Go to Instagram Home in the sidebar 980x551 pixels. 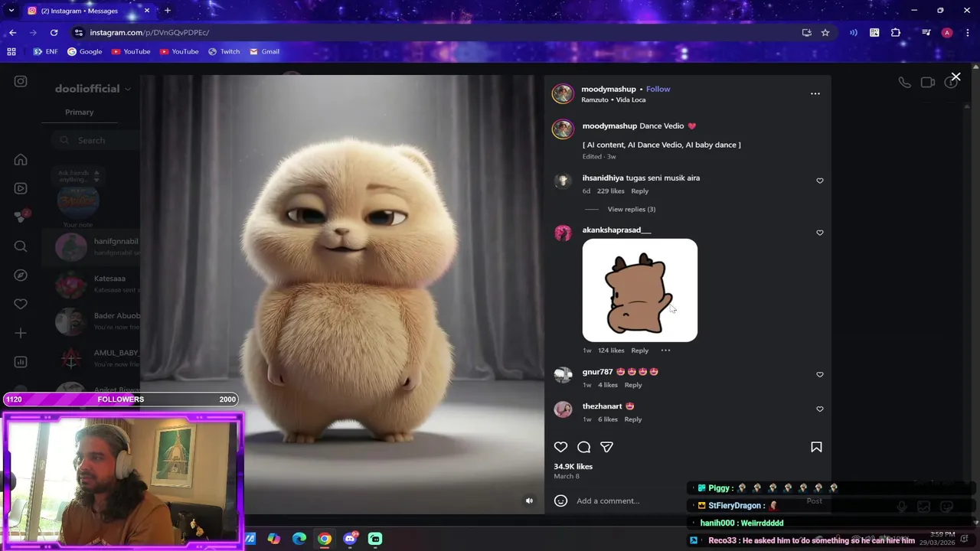click(21, 160)
